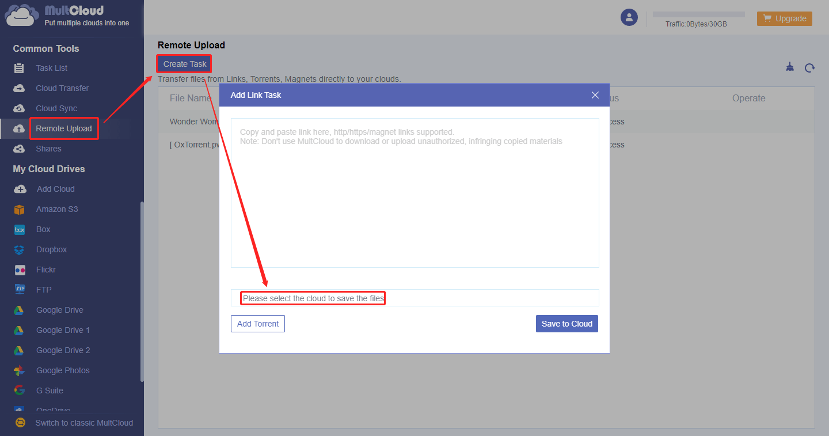This screenshot has width=830, height=436.
Task: Click the Save to Cloud button
Action: click(x=566, y=324)
